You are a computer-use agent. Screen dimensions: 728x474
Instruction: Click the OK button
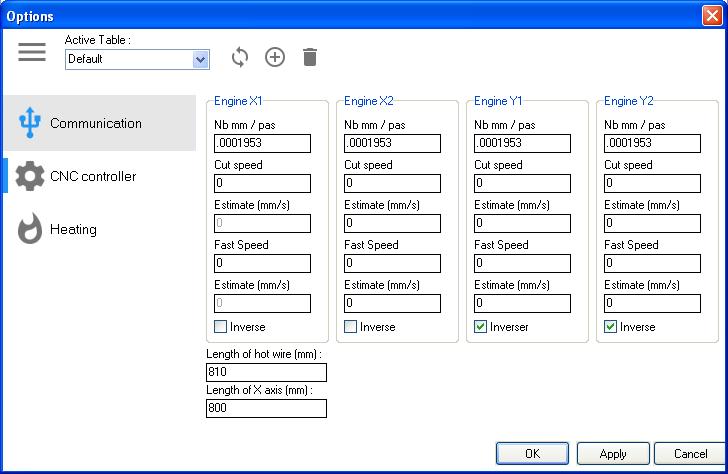pyautogui.click(x=532, y=453)
